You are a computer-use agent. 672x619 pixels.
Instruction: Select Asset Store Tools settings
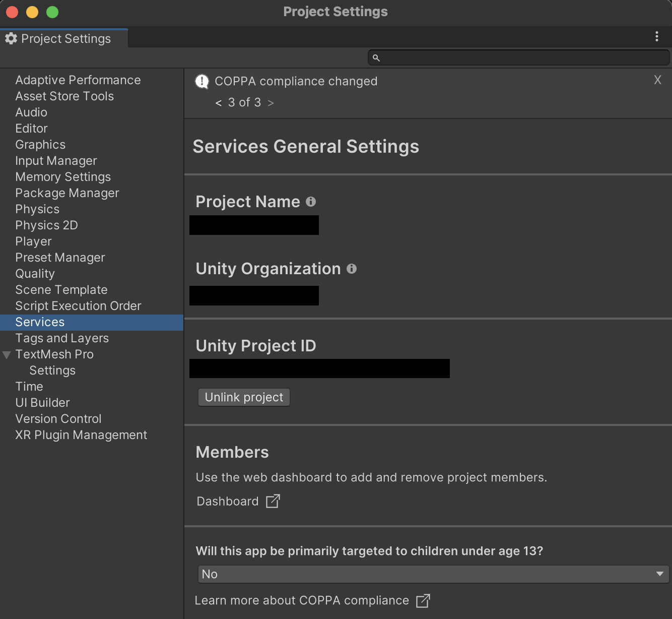[x=64, y=96]
